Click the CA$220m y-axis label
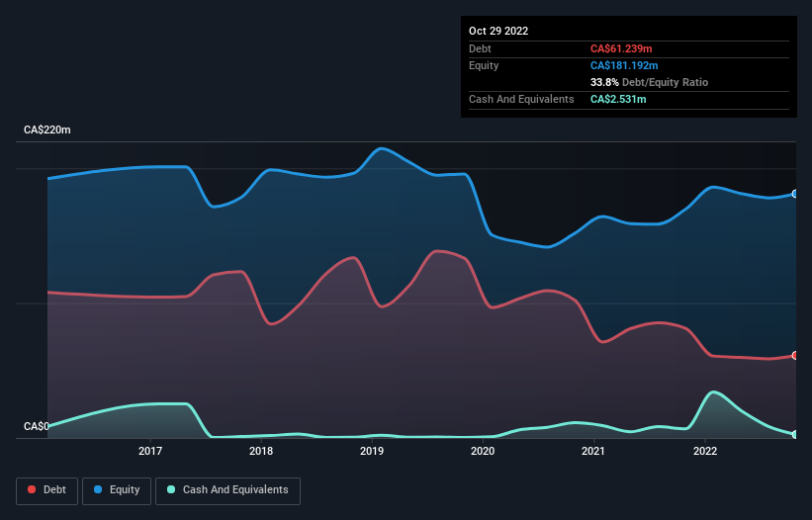The height and width of the screenshot is (520, 812). [47, 130]
